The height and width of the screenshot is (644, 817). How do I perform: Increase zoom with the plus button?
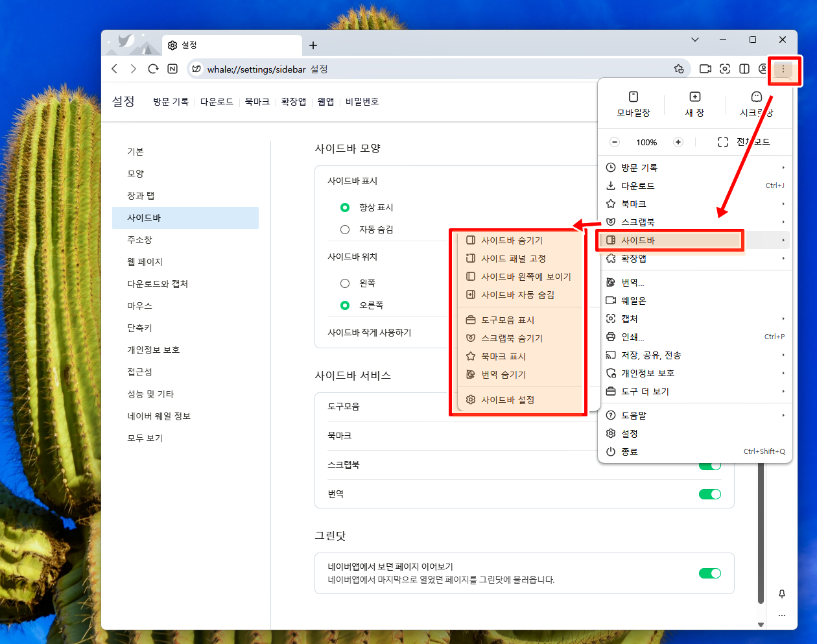(x=678, y=142)
